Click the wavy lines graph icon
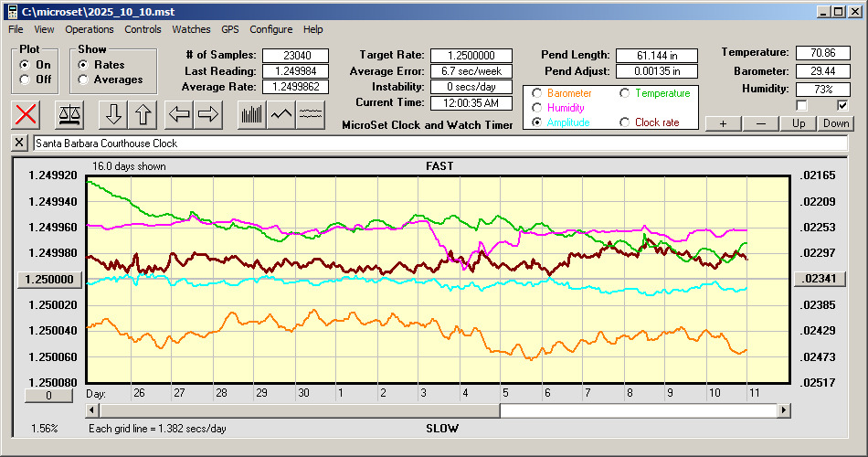 point(312,115)
